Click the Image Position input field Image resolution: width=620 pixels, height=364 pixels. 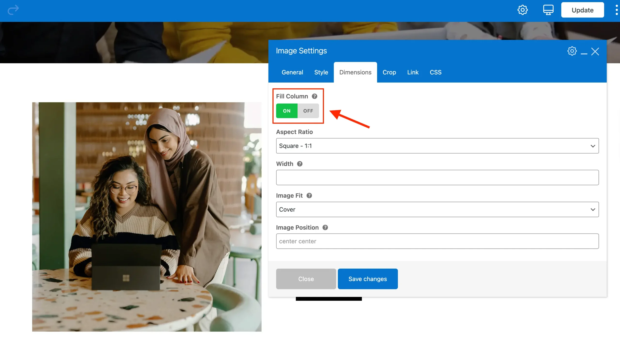437,241
